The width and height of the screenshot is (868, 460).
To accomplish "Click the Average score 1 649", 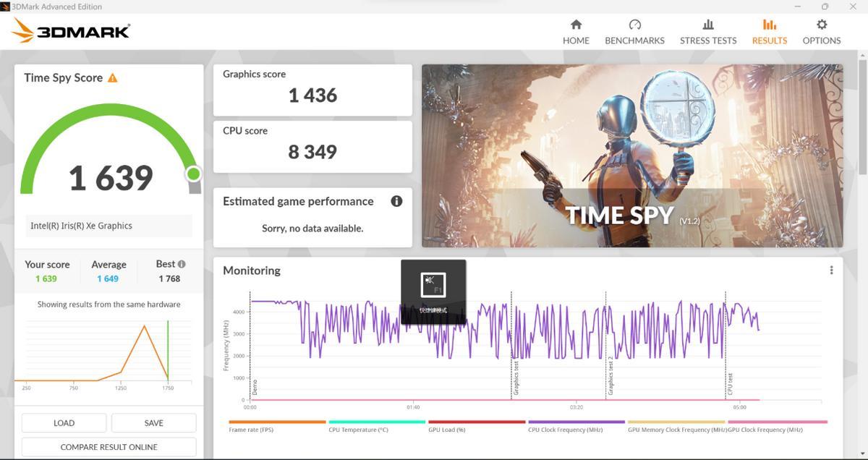I will click(108, 278).
